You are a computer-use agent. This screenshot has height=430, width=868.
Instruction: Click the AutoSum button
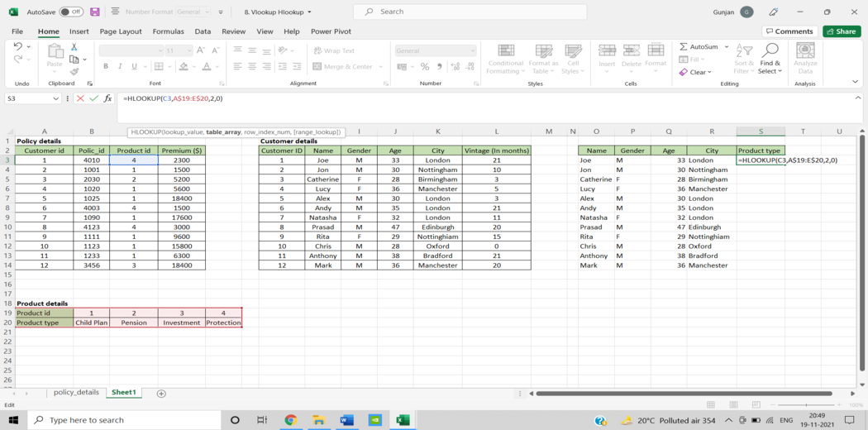[x=699, y=47]
